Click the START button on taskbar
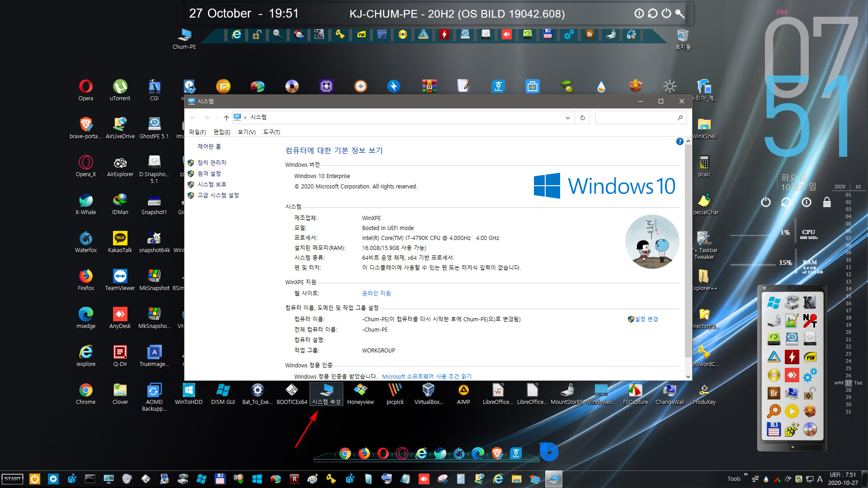The image size is (868, 488). pyautogui.click(x=13, y=479)
